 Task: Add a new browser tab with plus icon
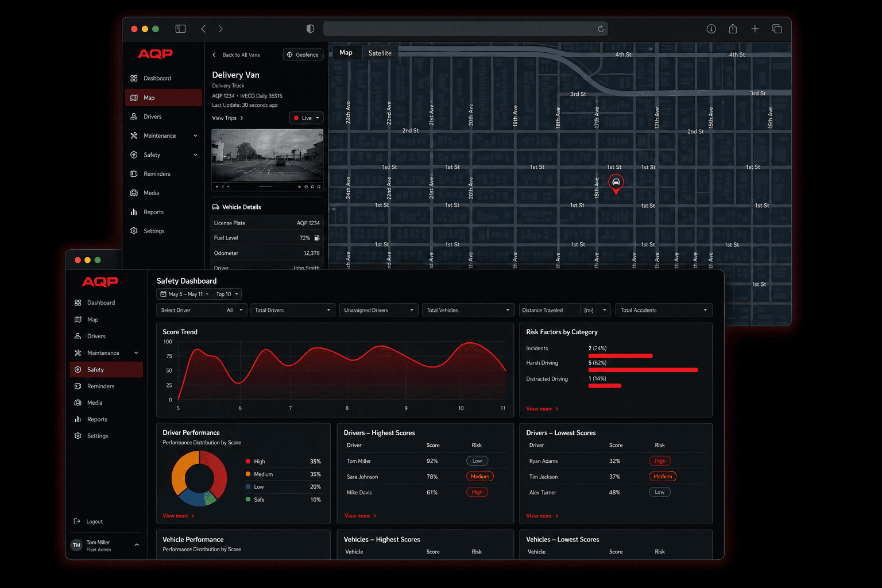tap(755, 29)
